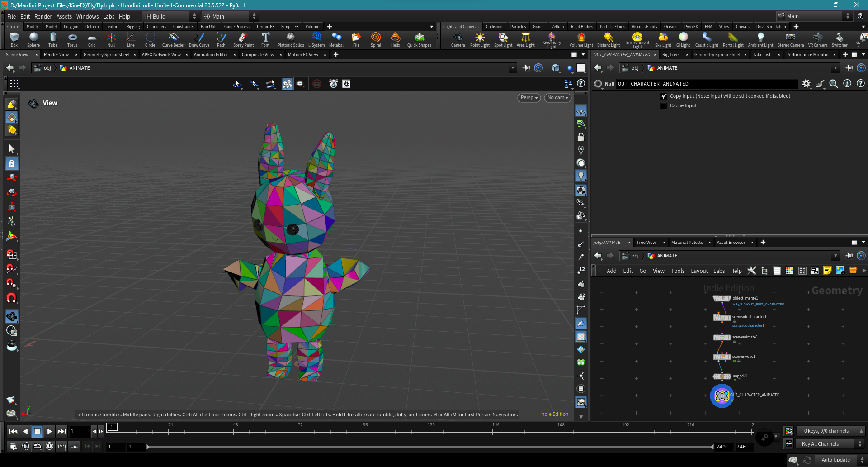Expand the viewport path history dropdown
The image size is (868, 467).
[512, 68]
